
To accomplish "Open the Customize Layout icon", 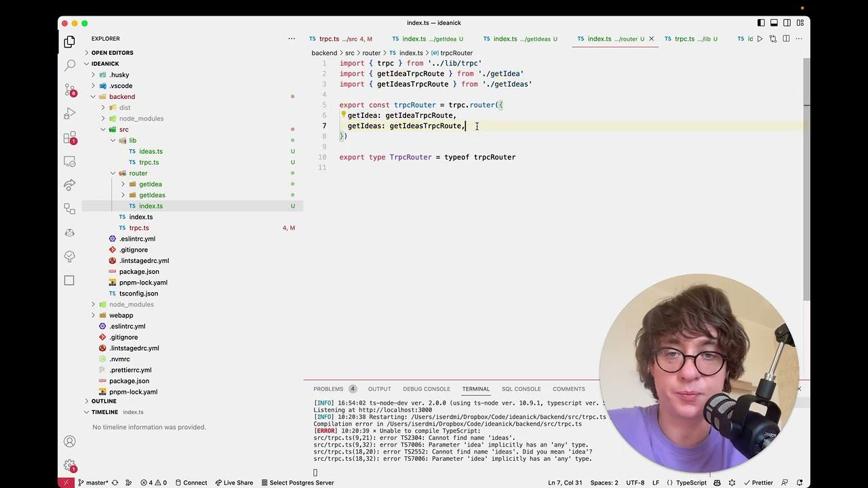I will pos(800,23).
